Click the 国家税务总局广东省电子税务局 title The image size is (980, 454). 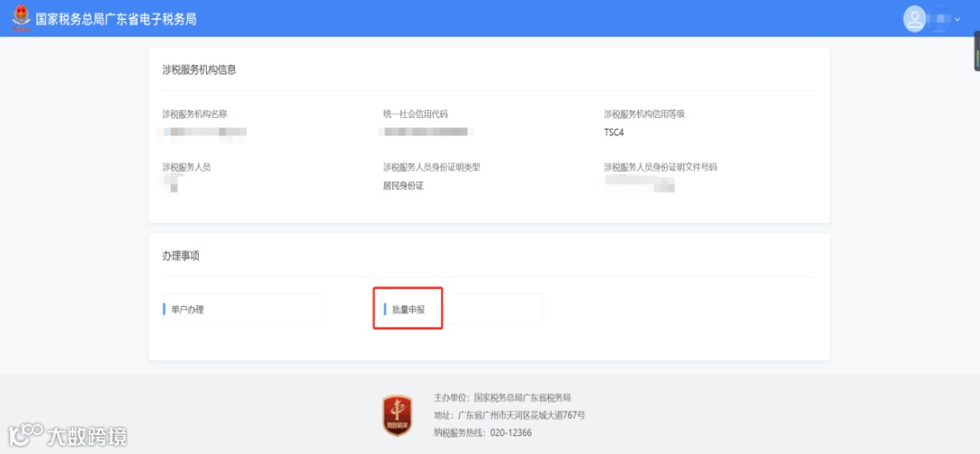click(116, 19)
